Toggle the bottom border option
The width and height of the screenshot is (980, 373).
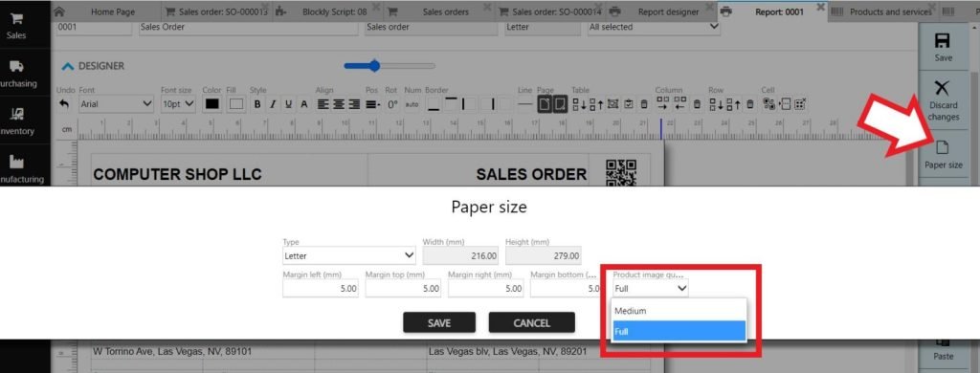434,104
